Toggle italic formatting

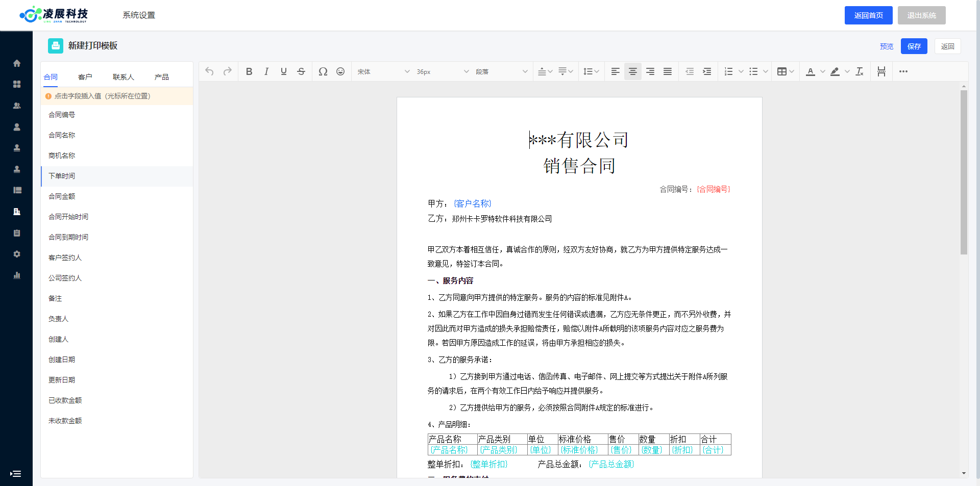pyautogui.click(x=266, y=71)
